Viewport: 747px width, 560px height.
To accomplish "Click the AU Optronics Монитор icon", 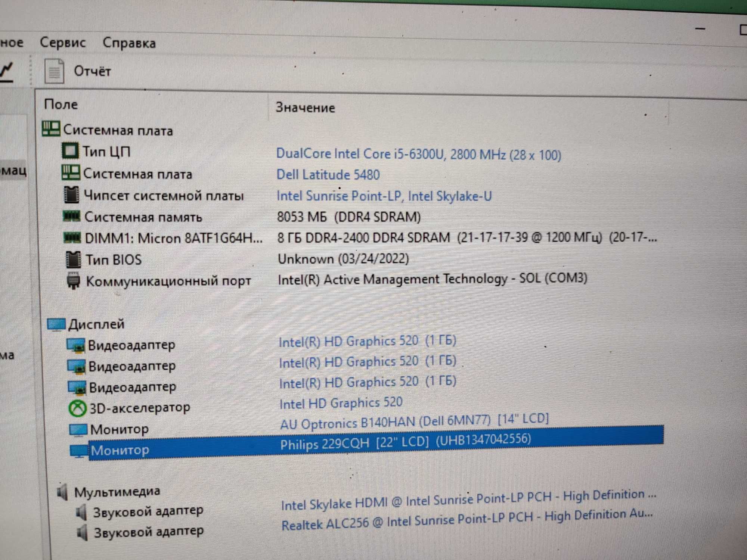I will (x=78, y=430).
